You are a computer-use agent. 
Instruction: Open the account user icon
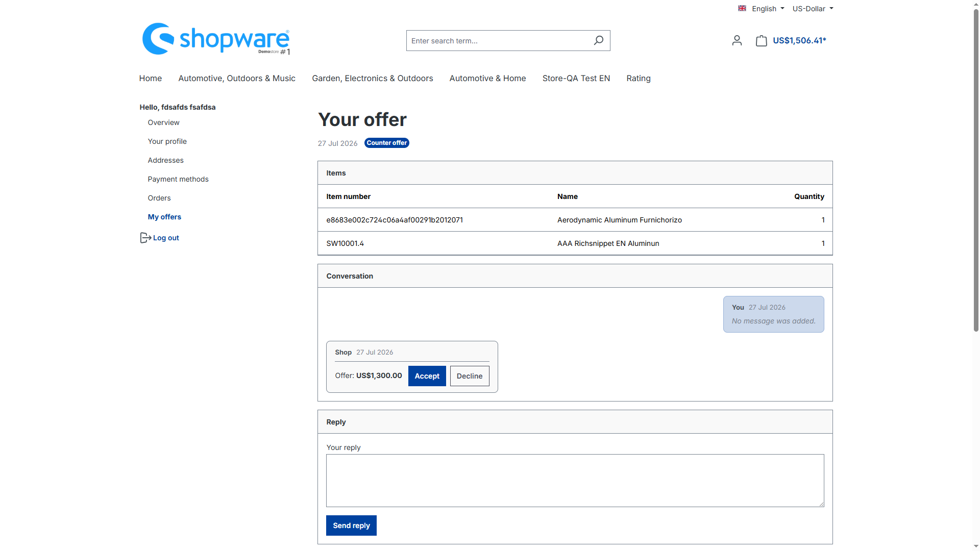737,40
